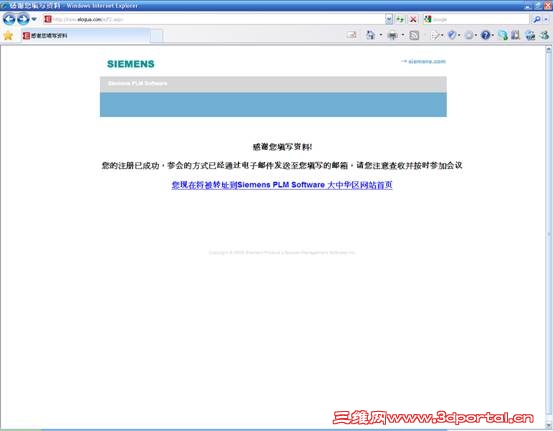Go back with the Back arrow button

coord(9,19)
